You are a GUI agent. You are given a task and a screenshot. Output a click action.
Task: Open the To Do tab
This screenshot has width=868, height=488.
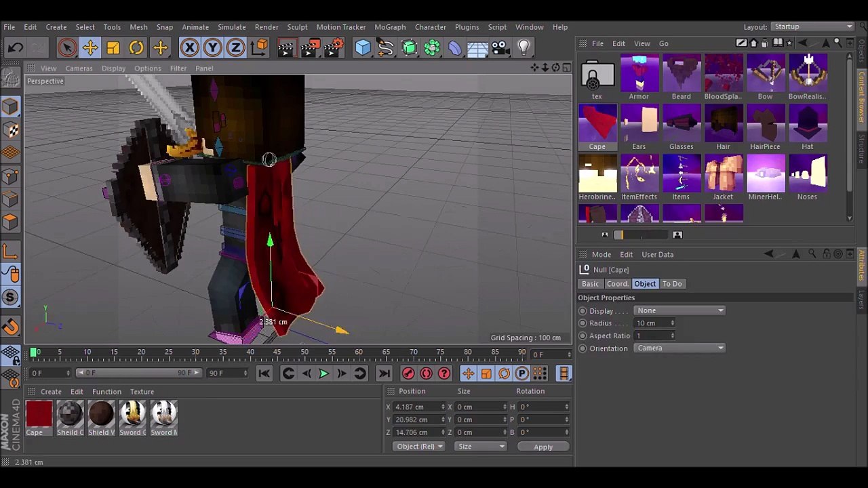pos(672,284)
